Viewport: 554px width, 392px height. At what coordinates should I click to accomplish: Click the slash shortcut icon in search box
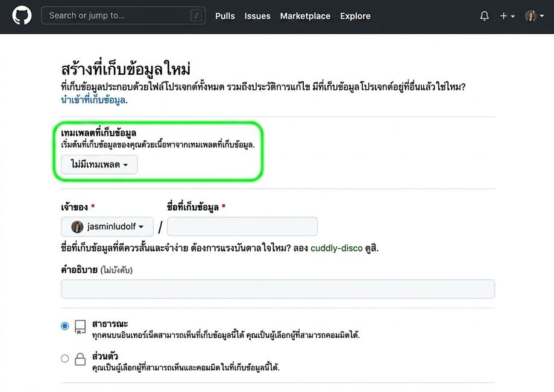click(x=196, y=16)
